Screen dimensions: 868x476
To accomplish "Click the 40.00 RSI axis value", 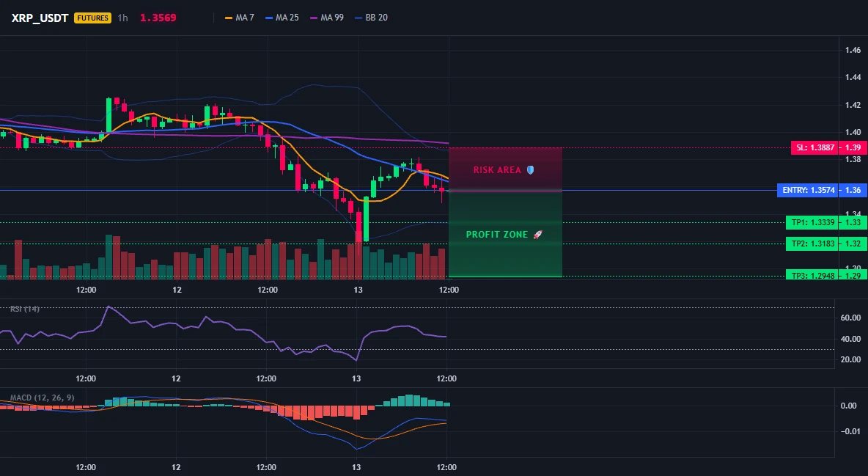I will [851, 339].
